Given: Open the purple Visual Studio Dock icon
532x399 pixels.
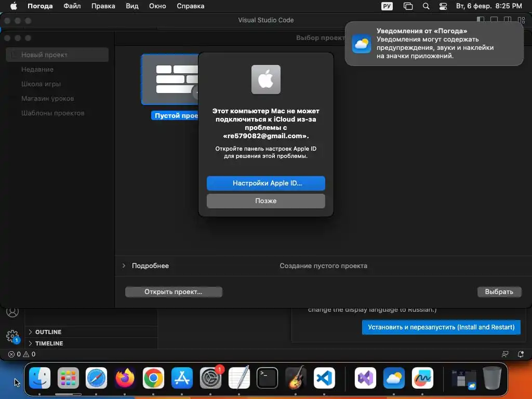Looking at the screenshot, I should [x=365, y=378].
